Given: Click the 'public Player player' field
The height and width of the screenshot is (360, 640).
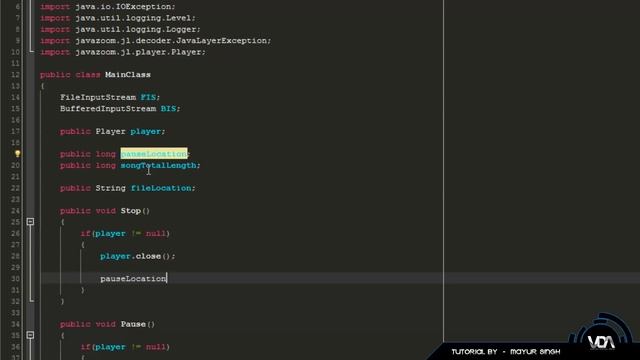Looking at the screenshot, I should coord(113,131).
